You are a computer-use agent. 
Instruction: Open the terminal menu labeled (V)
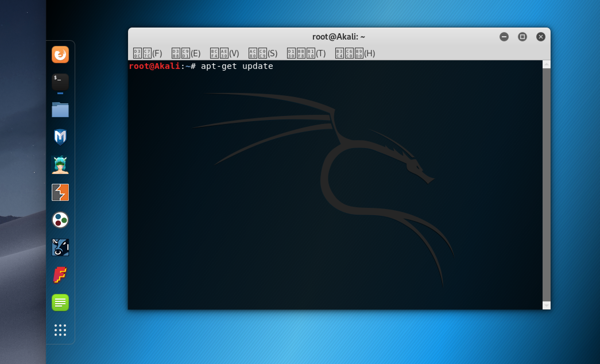click(224, 53)
